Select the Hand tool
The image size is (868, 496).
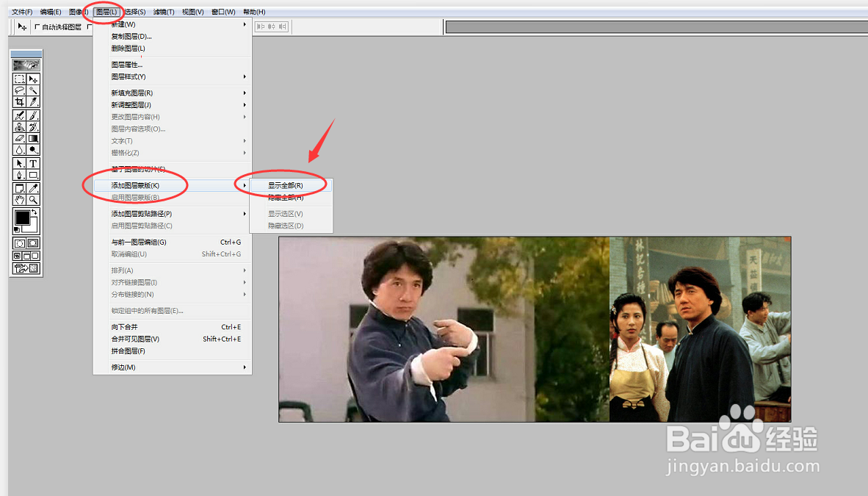tap(19, 200)
